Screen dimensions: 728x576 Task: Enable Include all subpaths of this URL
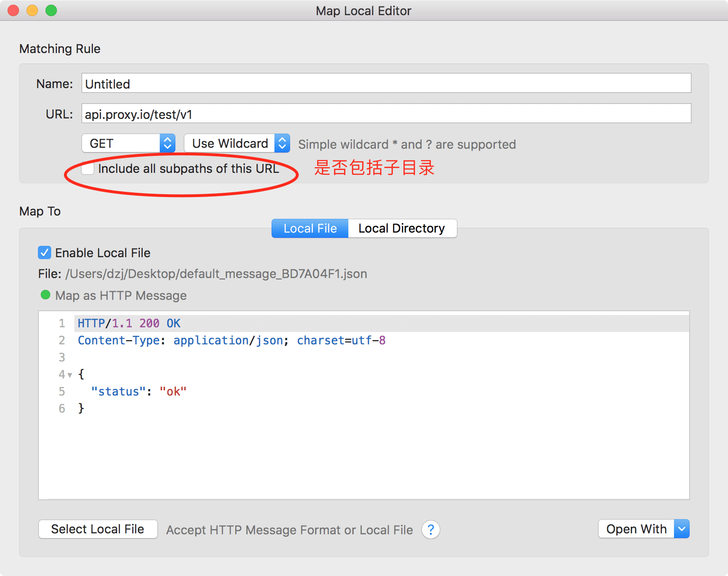pyautogui.click(x=88, y=169)
